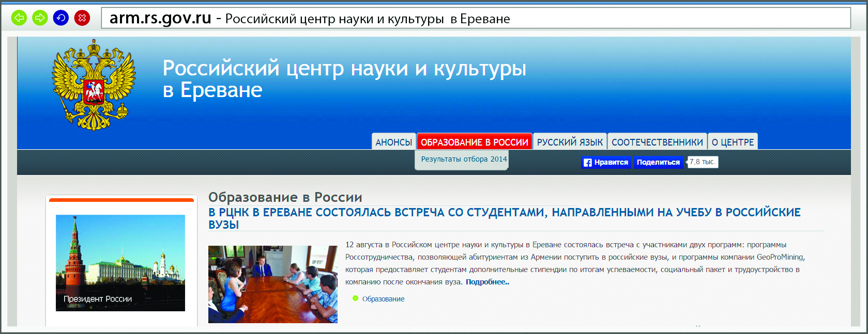
Task: Click the green forward arrow button
Action: pos(40,18)
